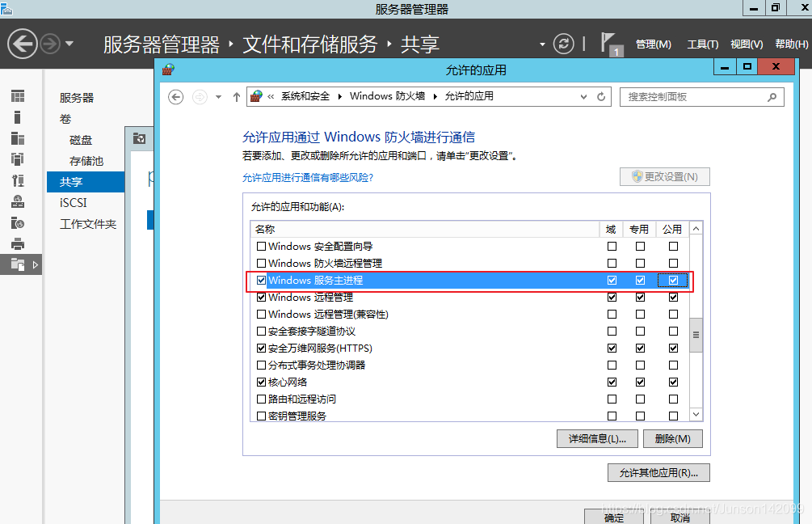Open the 工具(T) menu
The image size is (812, 524).
click(702, 44)
